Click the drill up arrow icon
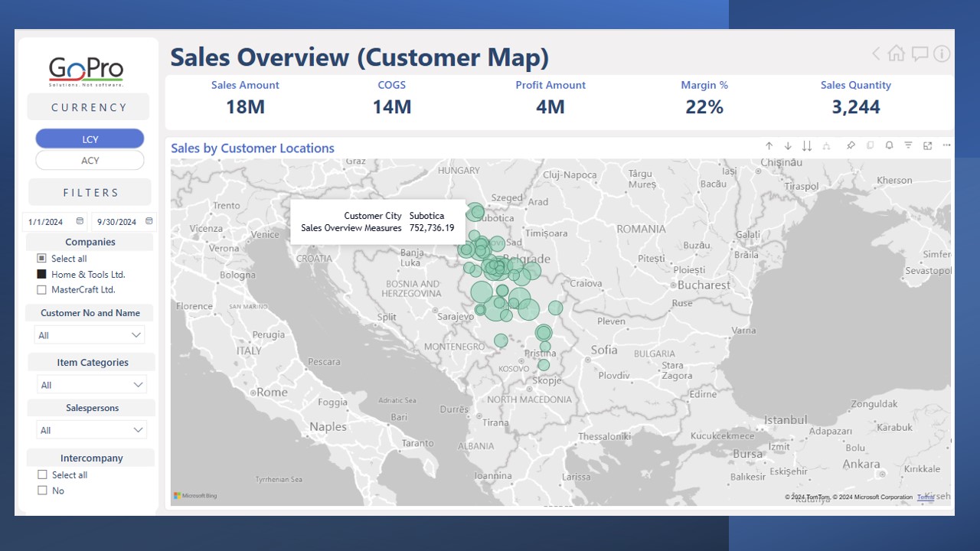Screen dimensions: 980x551 tap(769, 145)
